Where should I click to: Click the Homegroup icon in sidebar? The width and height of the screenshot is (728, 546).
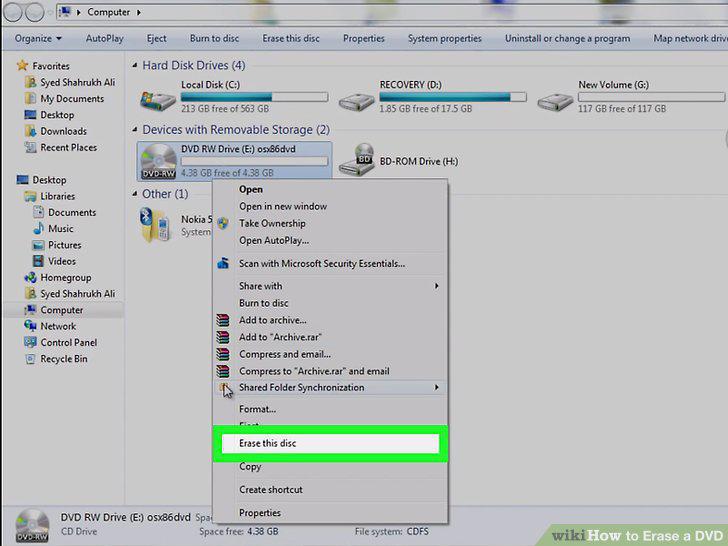point(30,277)
